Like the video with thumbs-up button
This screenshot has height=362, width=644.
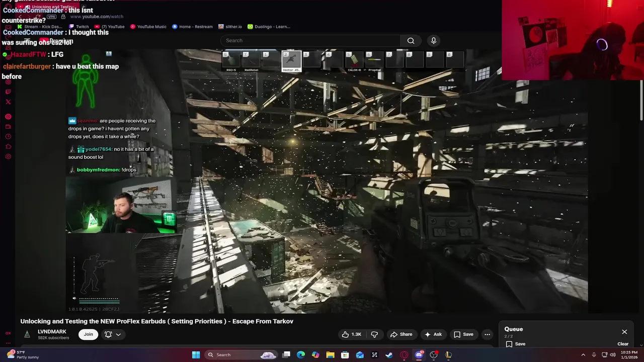[x=352, y=334]
